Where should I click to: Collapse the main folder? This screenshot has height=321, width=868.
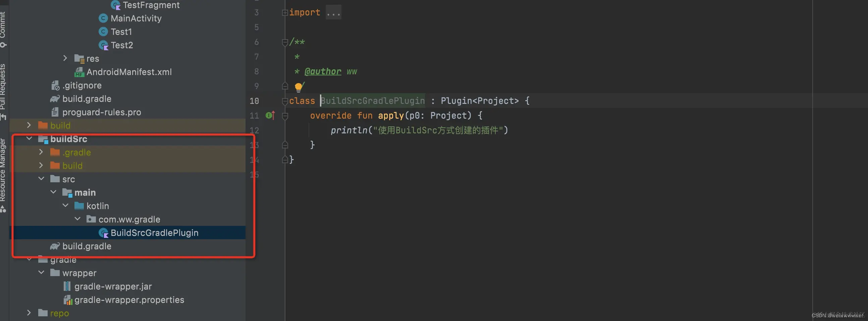click(53, 192)
